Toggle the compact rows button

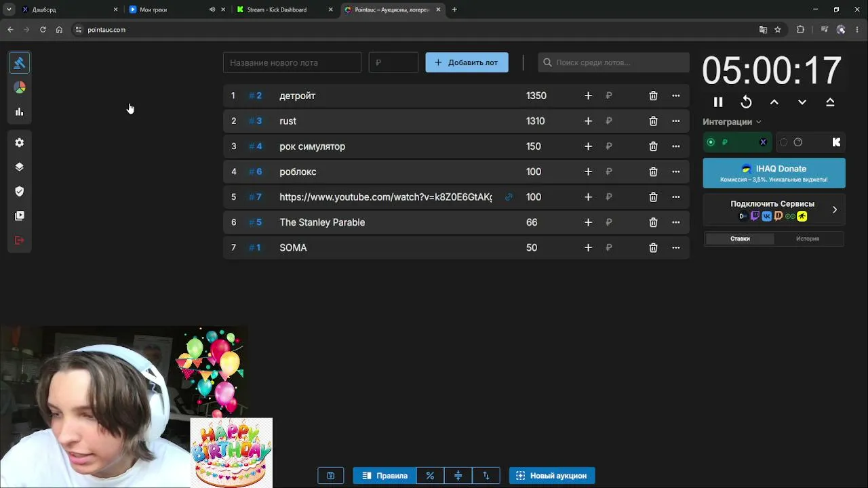click(x=458, y=476)
